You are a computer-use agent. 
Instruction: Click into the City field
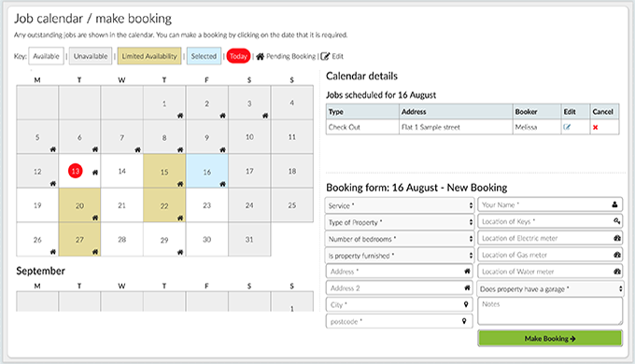click(400, 304)
